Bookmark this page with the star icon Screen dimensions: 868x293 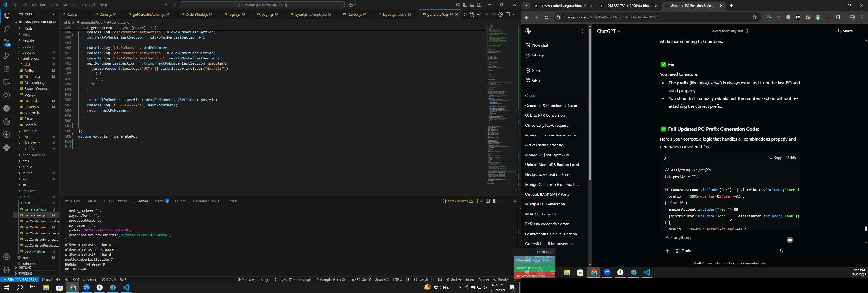coord(754,17)
